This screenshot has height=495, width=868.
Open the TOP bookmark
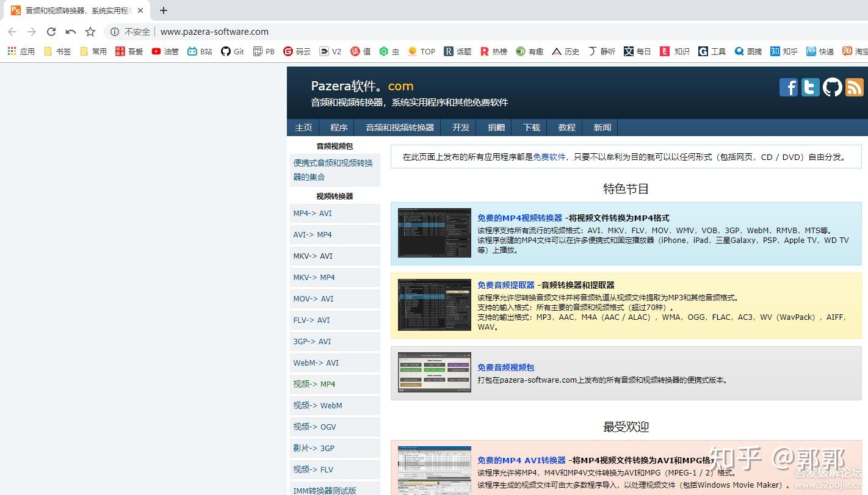[422, 51]
